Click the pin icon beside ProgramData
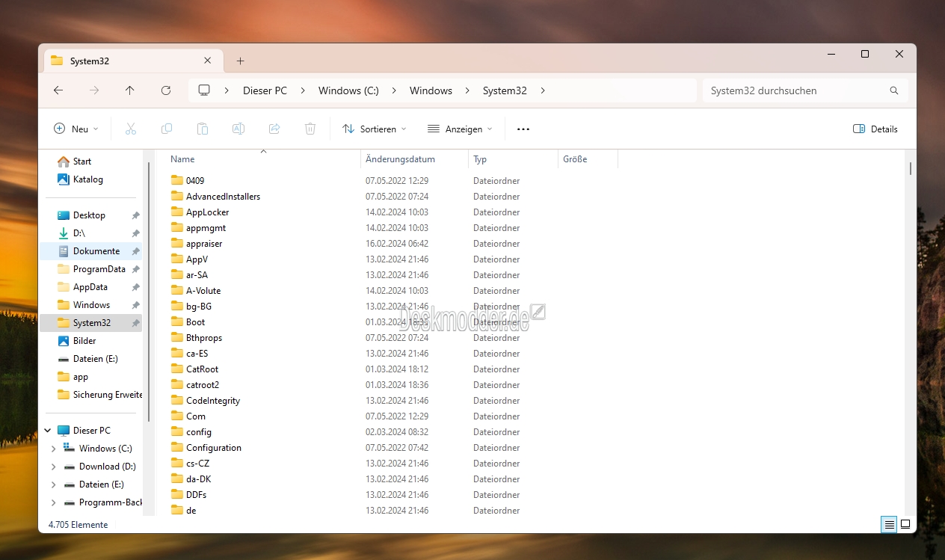 135,269
